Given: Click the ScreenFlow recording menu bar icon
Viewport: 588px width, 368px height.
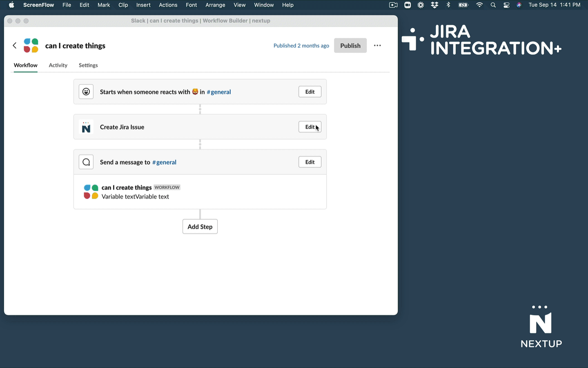Looking at the screenshot, I should [x=393, y=5].
